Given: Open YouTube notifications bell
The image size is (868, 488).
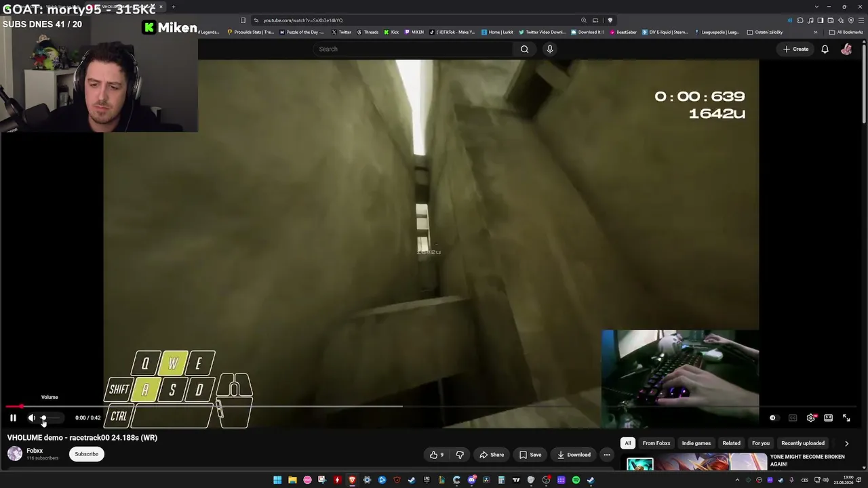Looking at the screenshot, I should pos(825,49).
